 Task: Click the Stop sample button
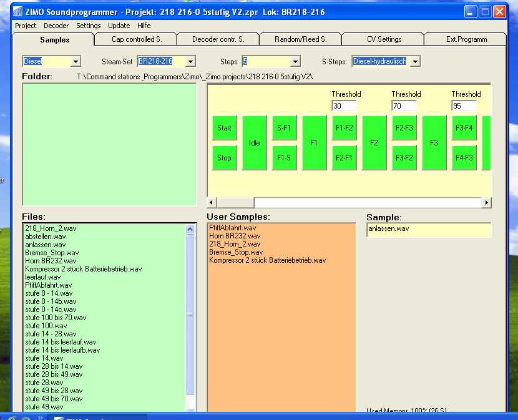point(224,158)
